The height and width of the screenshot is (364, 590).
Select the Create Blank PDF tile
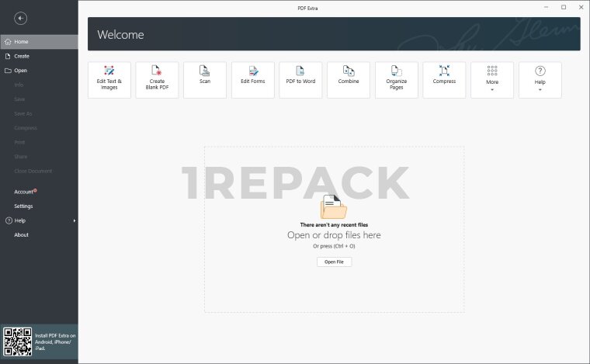coord(157,80)
